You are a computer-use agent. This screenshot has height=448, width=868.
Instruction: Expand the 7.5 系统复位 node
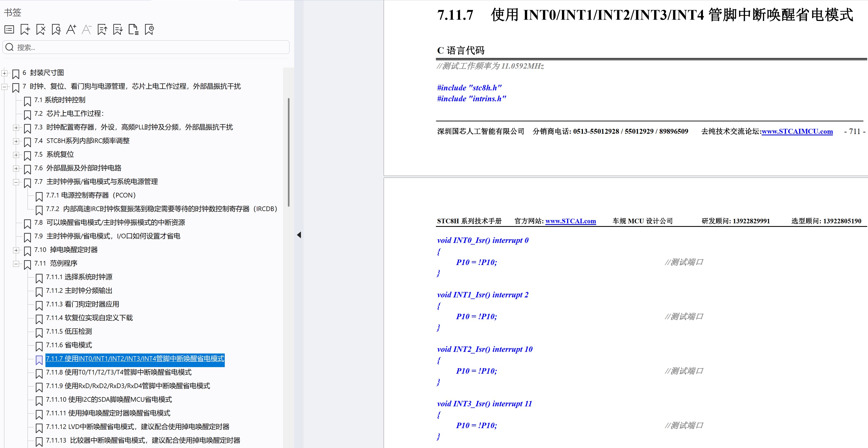(x=16, y=155)
